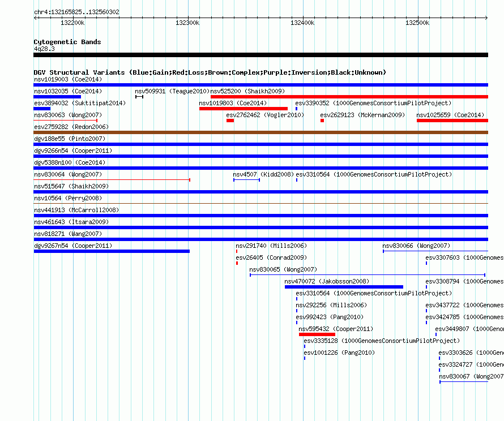Viewport: 504px width, 421px height.
Task: Click esv1001226 (Pang2010) label
Action: click(x=339, y=353)
